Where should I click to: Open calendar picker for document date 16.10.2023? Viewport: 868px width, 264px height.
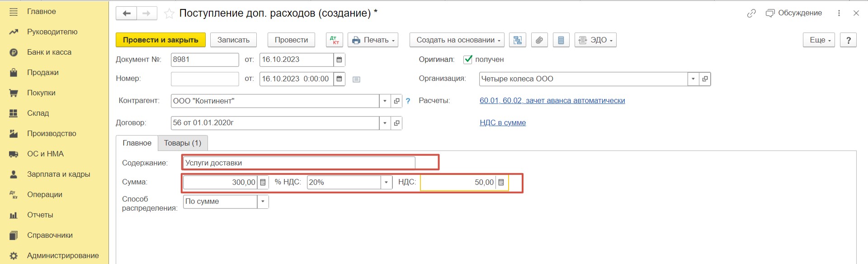coord(340,60)
